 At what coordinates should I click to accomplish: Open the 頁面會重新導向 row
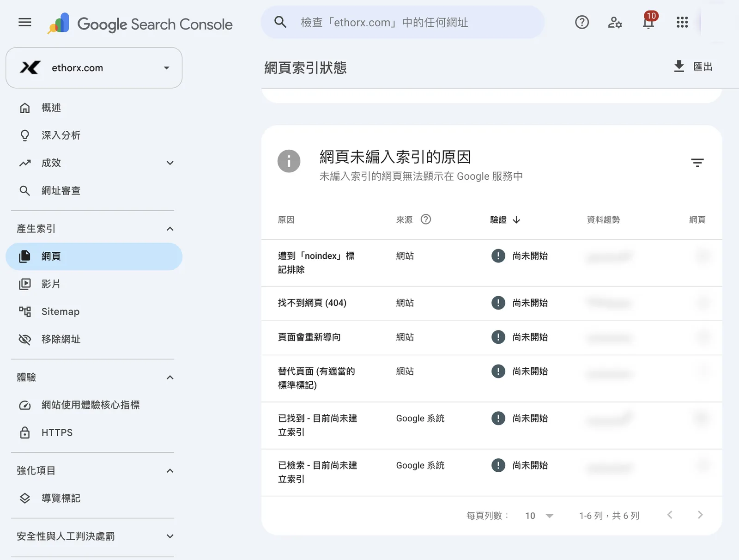(492, 338)
